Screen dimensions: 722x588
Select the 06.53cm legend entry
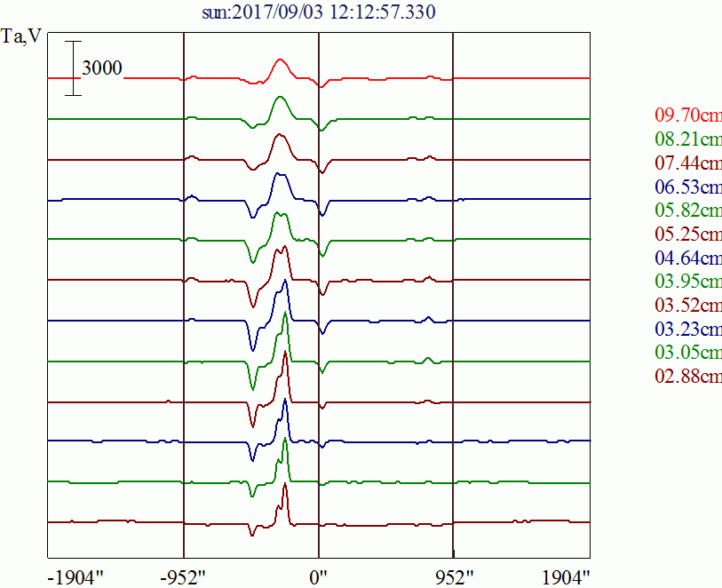[x=688, y=187]
